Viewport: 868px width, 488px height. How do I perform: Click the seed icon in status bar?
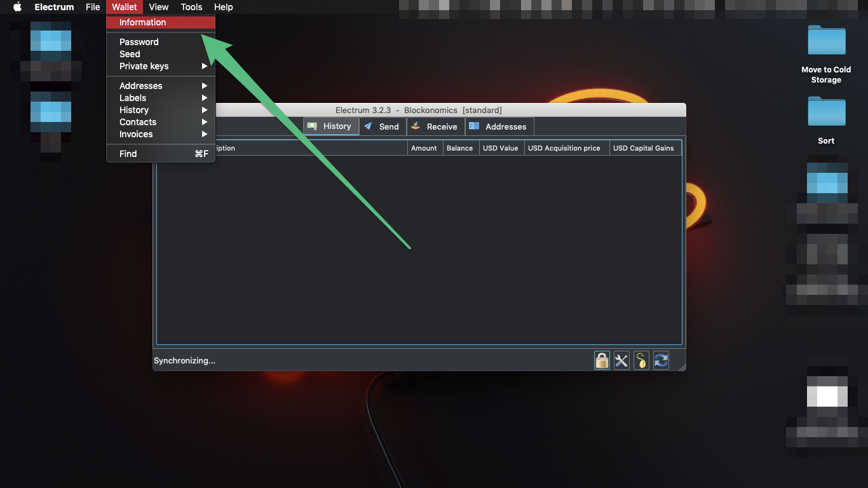coord(641,360)
